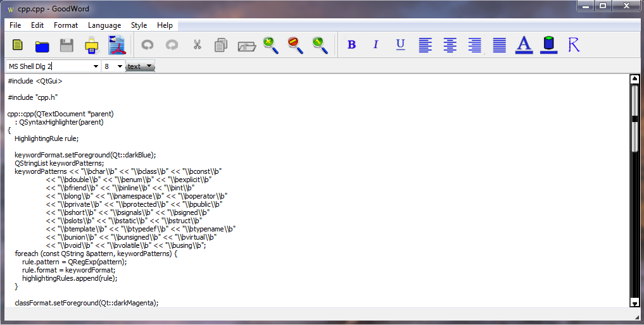The height and width of the screenshot is (325, 644).
Task: Open the Style menu
Action: tap(139, 25)
